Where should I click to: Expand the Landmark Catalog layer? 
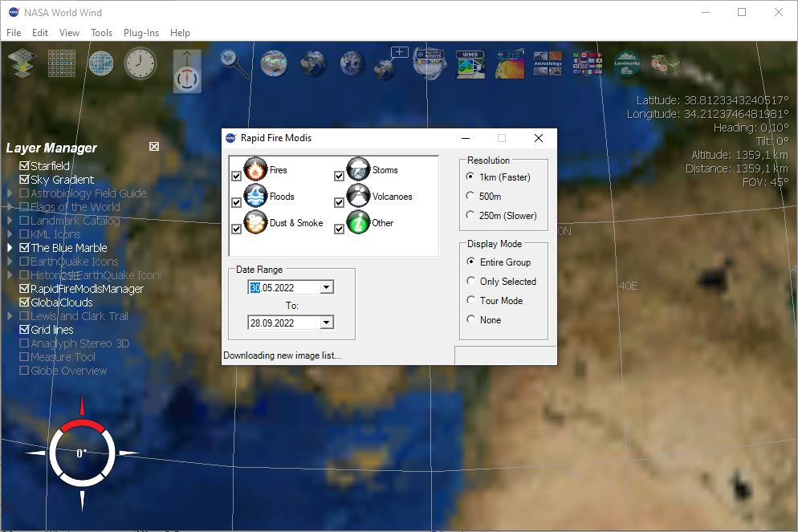click(10, 221)
